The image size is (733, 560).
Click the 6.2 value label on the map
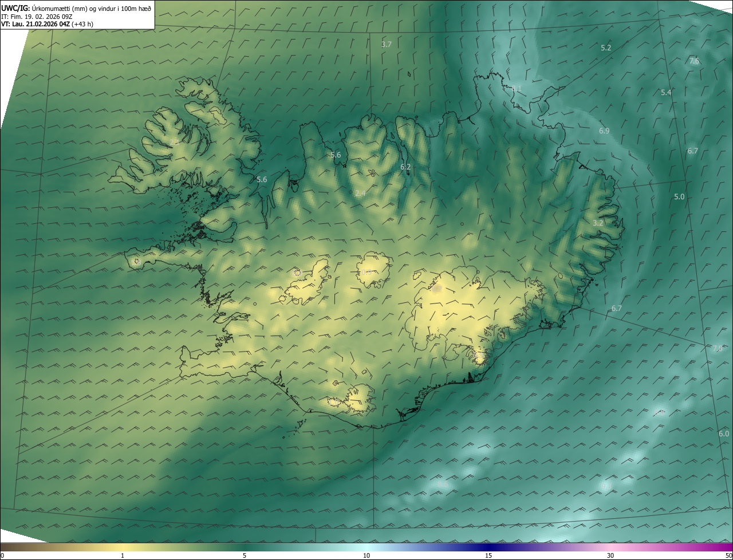(405, 167)
